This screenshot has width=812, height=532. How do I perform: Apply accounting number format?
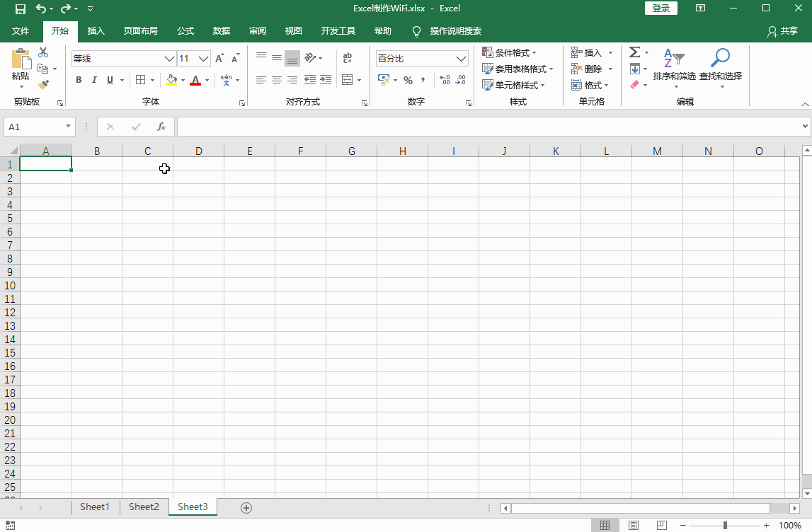(x=384, y=80)
